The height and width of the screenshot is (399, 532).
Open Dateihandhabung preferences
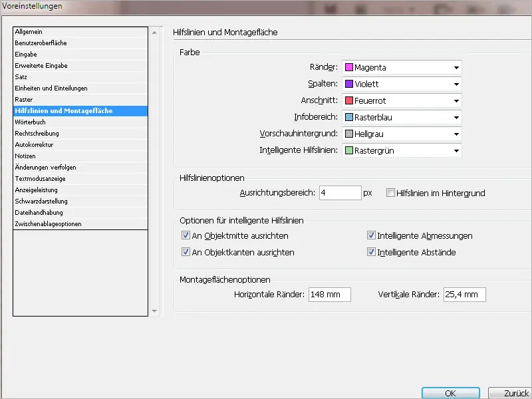pyautogui.click(x=80, y=213)
